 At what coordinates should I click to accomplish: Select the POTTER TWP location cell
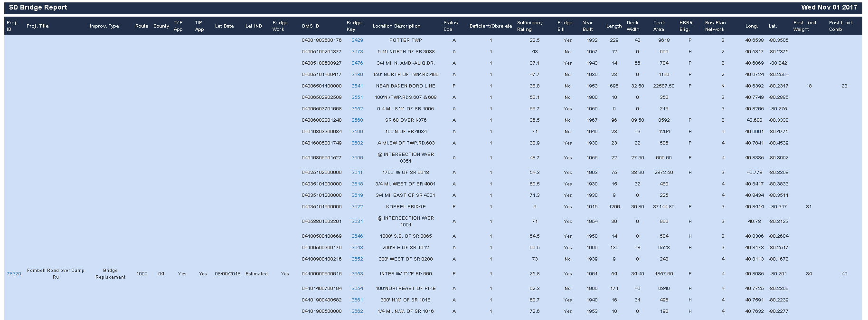[x=406, y=40]
